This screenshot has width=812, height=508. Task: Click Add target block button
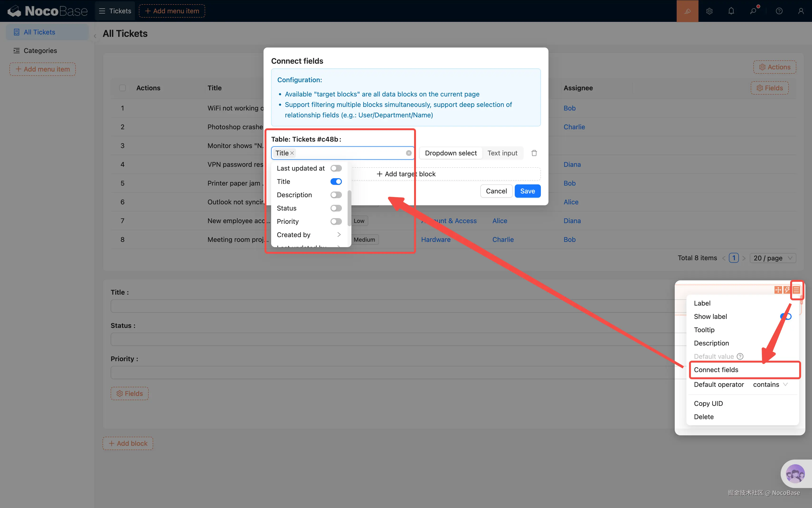pyautogui.click(x=406, y=174)
